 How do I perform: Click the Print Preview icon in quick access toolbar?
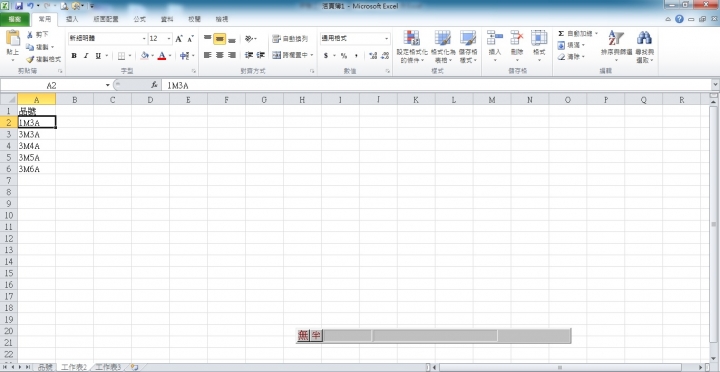coord(64,6)
